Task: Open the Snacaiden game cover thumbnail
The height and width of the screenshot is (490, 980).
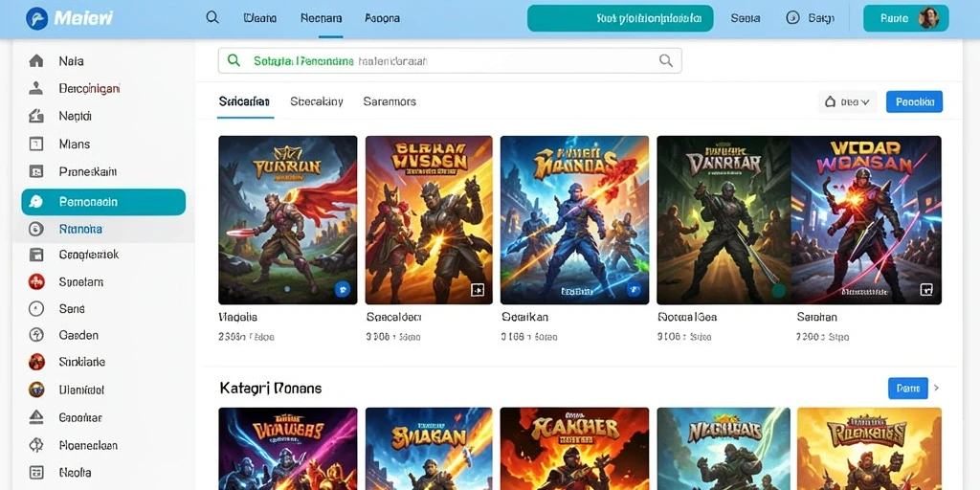Action: 429,220
